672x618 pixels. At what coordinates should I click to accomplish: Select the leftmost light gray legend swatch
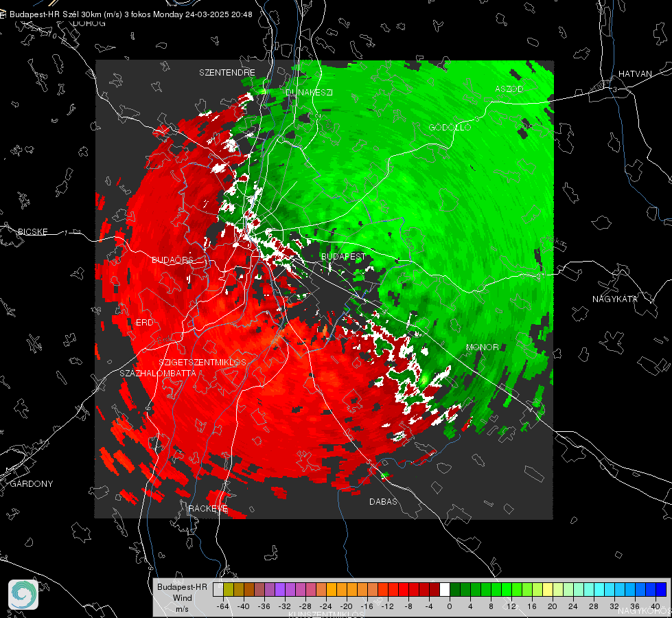(218, 589)
